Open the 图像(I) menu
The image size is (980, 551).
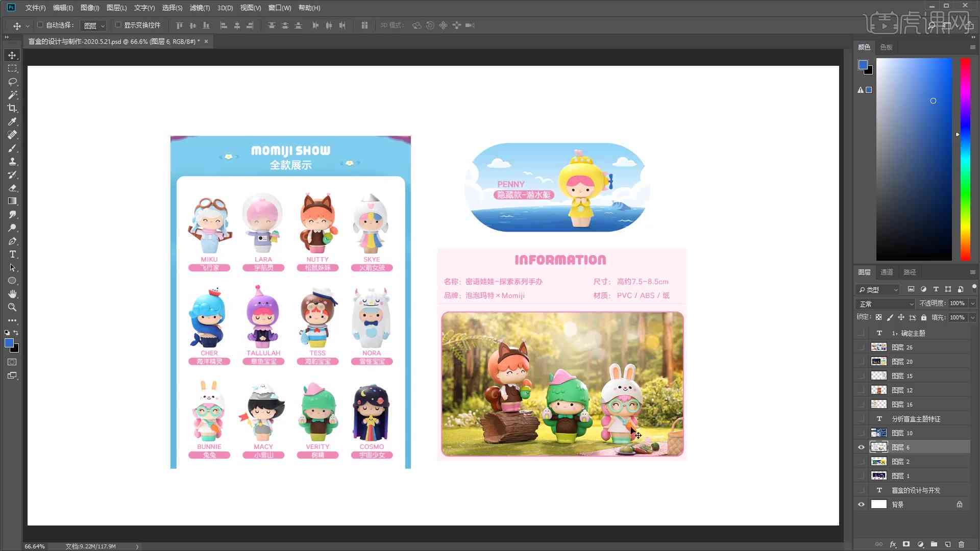click(90, 8)
